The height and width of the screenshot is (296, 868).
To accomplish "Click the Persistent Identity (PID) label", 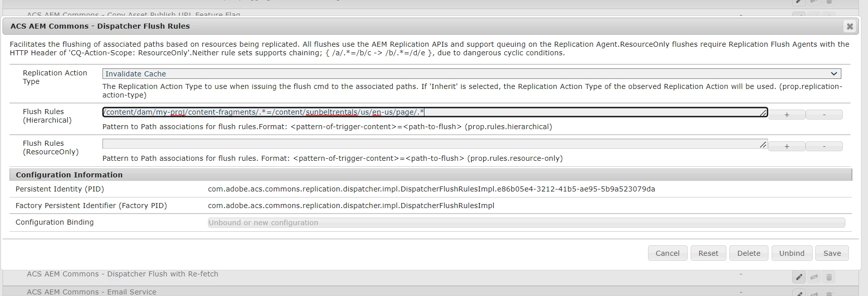I will [60, 189].
